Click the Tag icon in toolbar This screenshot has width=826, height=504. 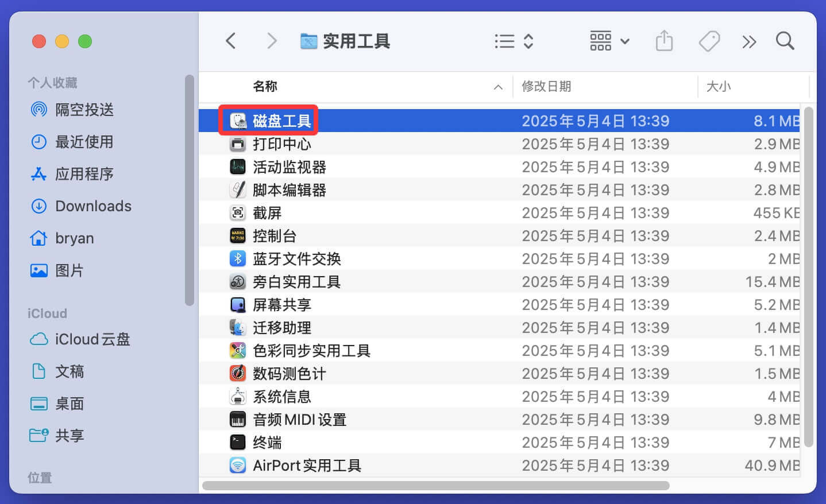coord(709,41)
